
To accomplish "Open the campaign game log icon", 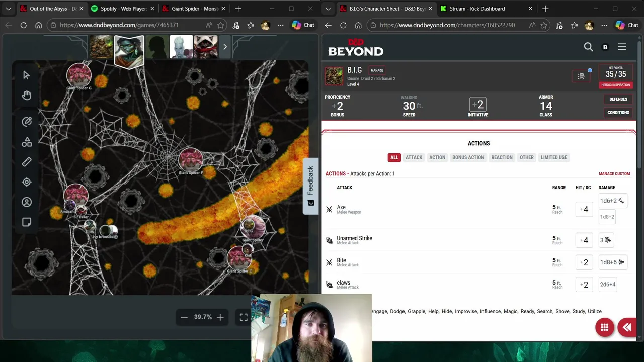I will click(x=581, y=76).
